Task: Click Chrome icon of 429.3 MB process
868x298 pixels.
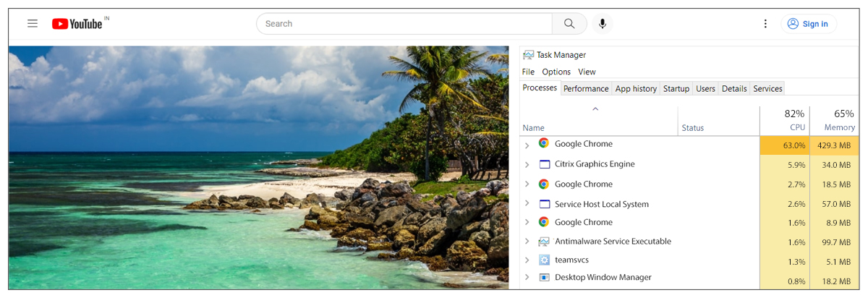Action: [544, 143]
